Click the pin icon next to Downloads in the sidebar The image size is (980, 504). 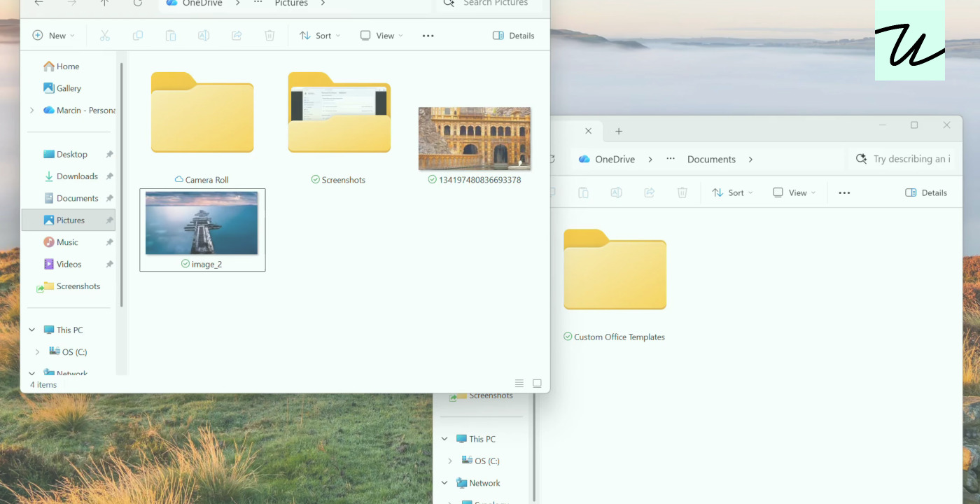point(109,176)
